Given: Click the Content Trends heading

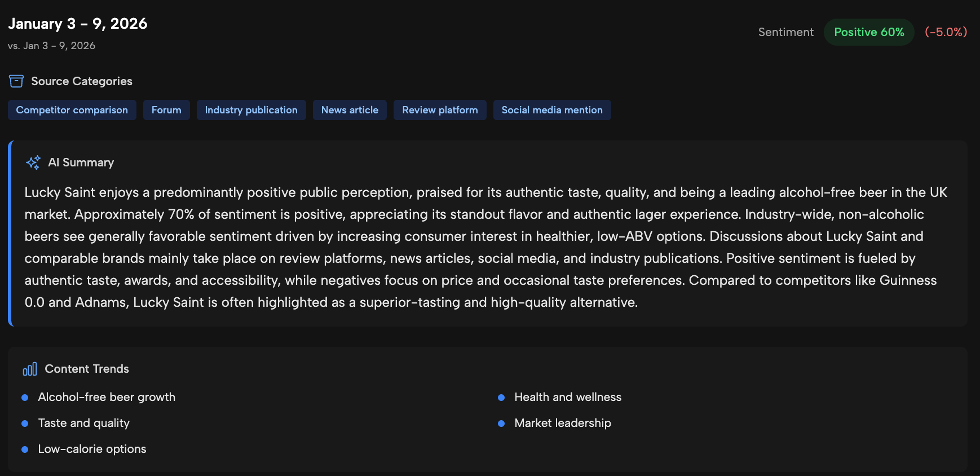Looking at the screenshot, I should 87,369.
